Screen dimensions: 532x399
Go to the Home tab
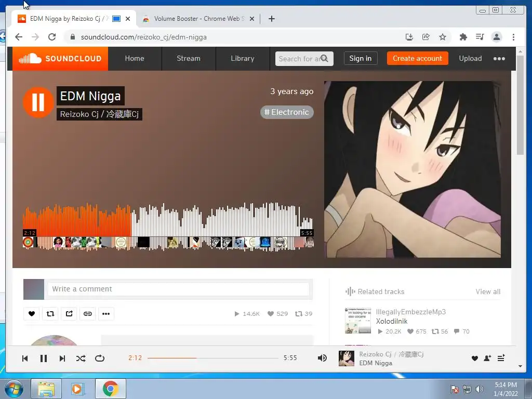point(135,58)
